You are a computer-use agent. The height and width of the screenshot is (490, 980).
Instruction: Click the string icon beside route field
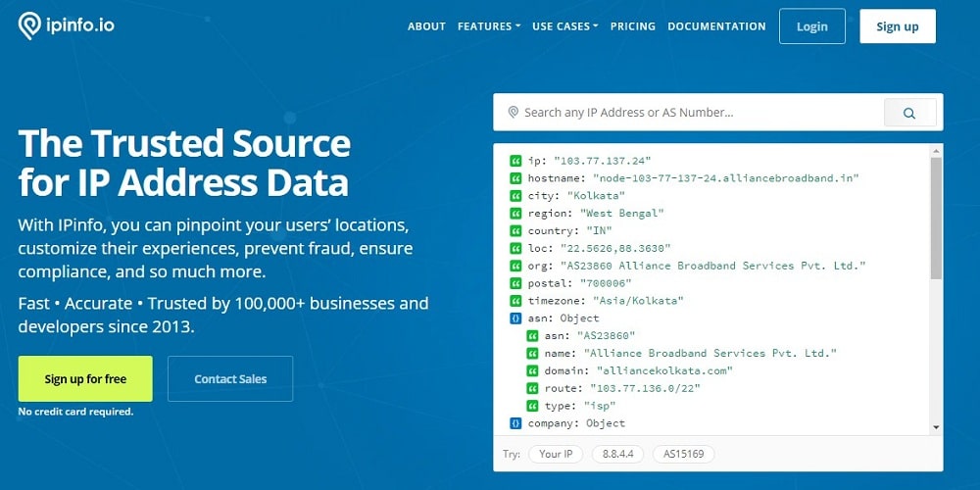532,388
